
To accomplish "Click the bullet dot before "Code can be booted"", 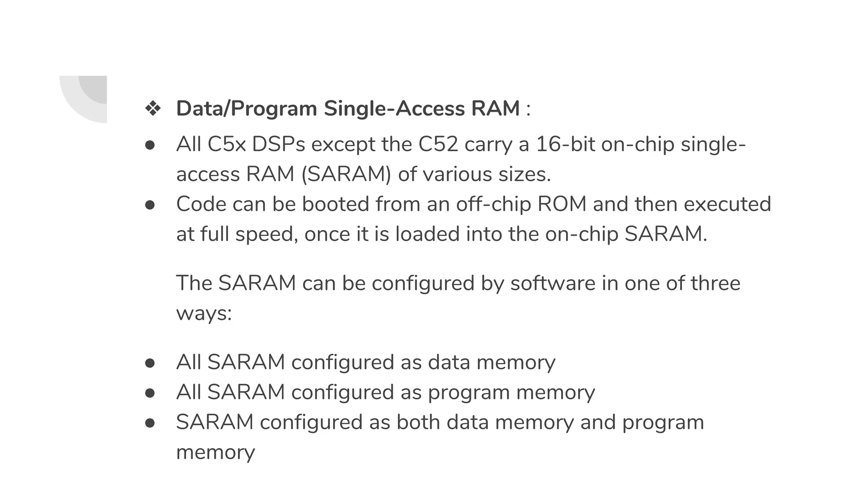I will pyautogui.click(x=150, y=205).
